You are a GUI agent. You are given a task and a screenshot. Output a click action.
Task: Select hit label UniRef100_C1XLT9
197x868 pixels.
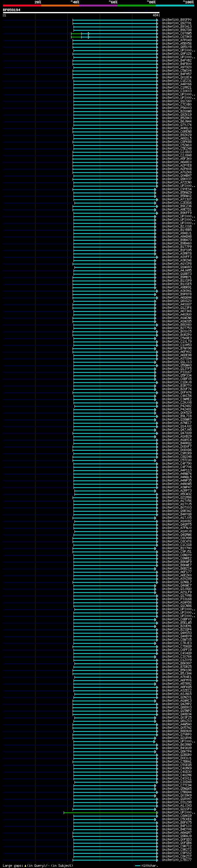(x=176, y=342)
